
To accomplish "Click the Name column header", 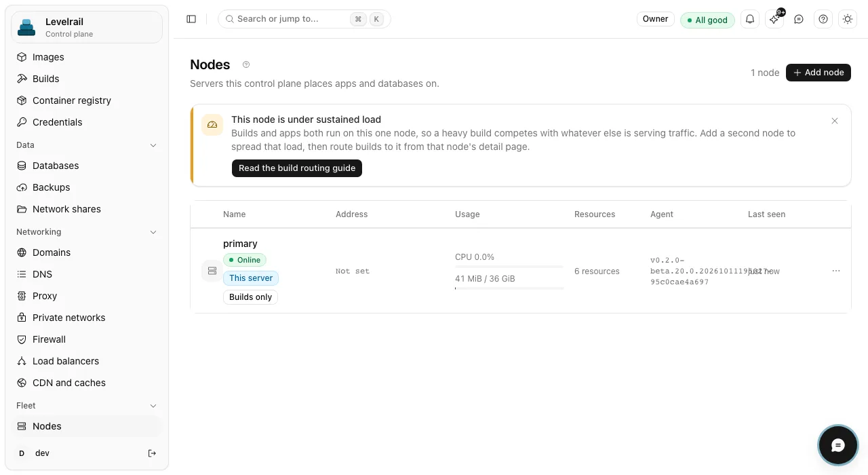I will (234, 214).
